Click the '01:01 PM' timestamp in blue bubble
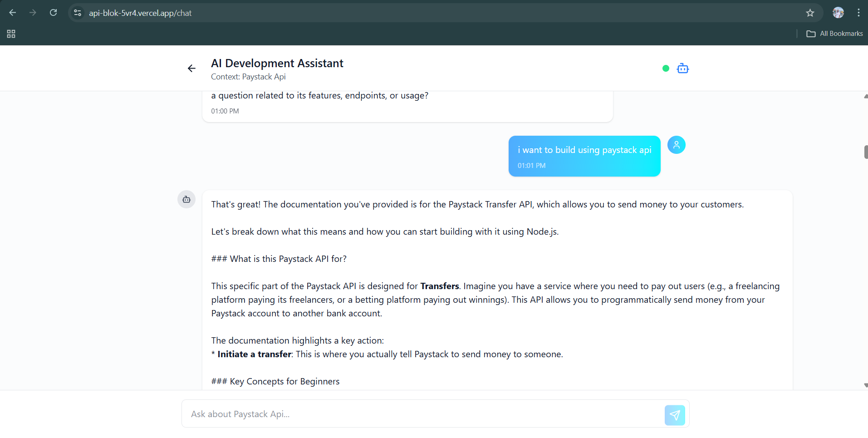 (532, 166)
